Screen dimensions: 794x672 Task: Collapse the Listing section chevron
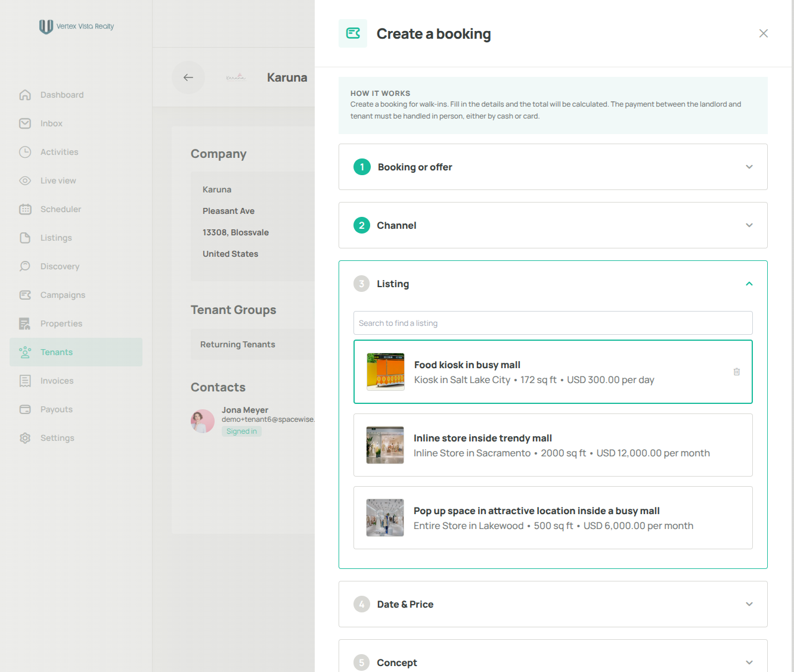[x=749, y=284]
